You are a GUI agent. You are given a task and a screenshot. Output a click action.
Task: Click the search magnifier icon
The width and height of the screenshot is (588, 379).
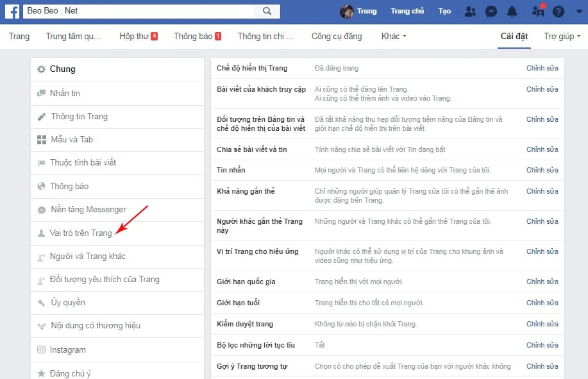265,11
